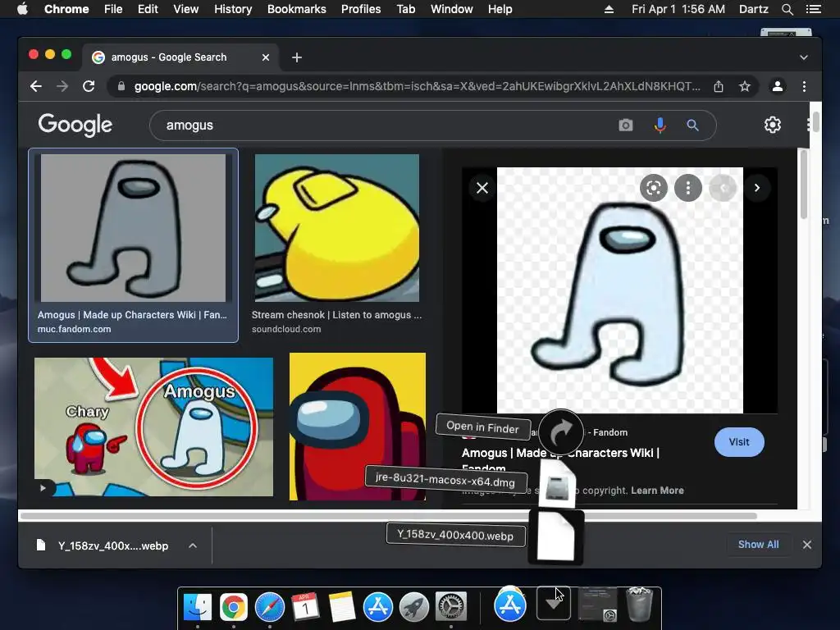Open Google quick settings gear
This screenshot has width=840, height=630.
(773, 125)
